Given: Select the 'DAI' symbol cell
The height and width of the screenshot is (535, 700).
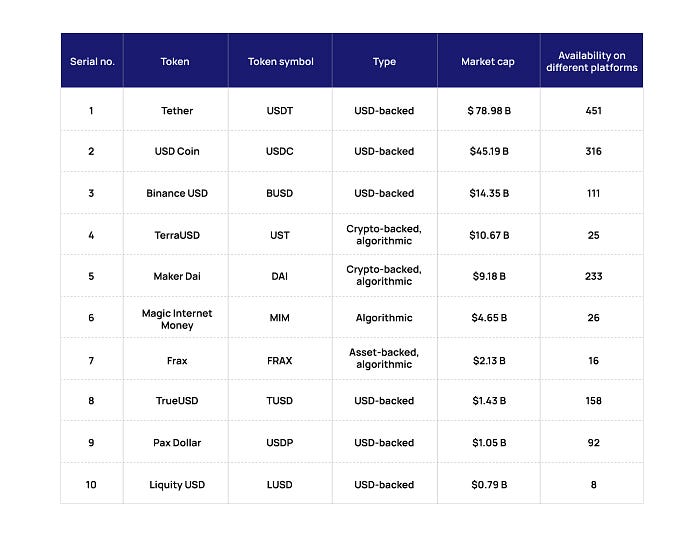Looking at the screenshot, I should point(280,276).
